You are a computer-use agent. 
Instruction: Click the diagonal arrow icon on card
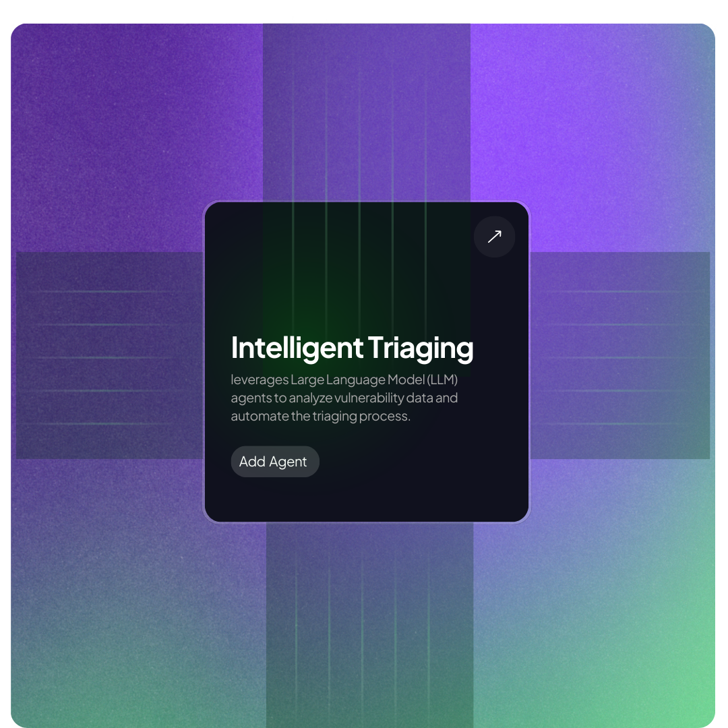494,237
